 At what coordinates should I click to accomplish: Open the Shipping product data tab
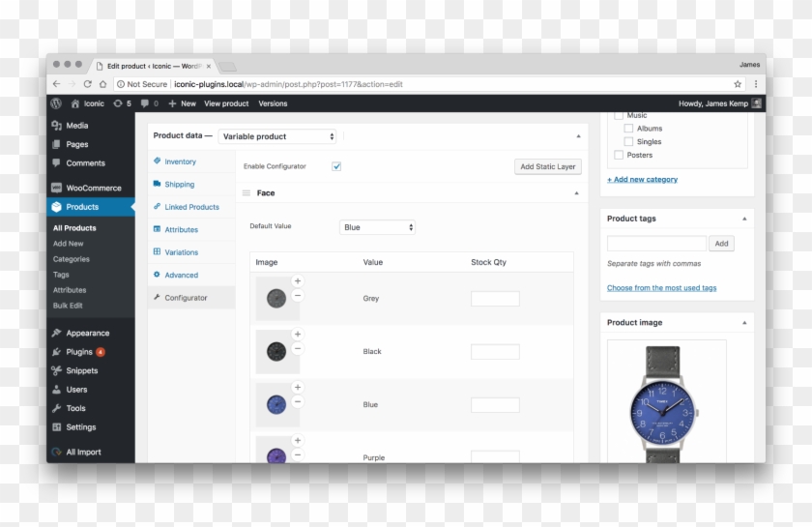pyautogui.click(x=191, y=185)
